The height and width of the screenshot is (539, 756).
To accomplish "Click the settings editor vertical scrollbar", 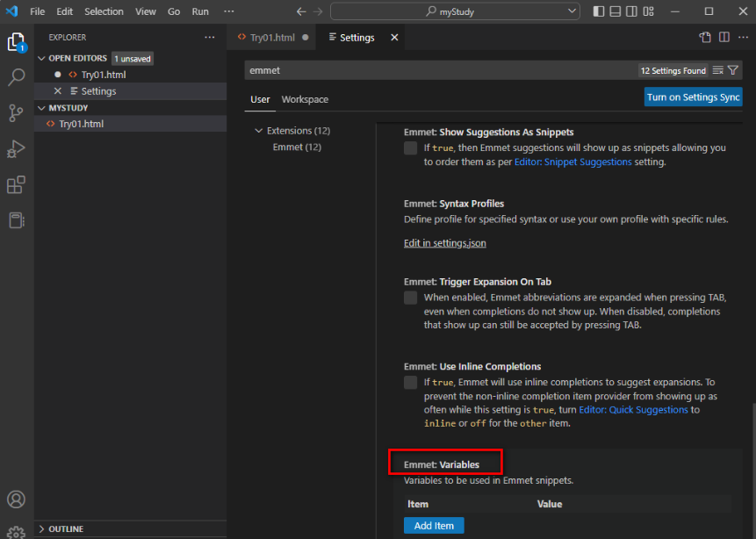I will click(753, 470).
